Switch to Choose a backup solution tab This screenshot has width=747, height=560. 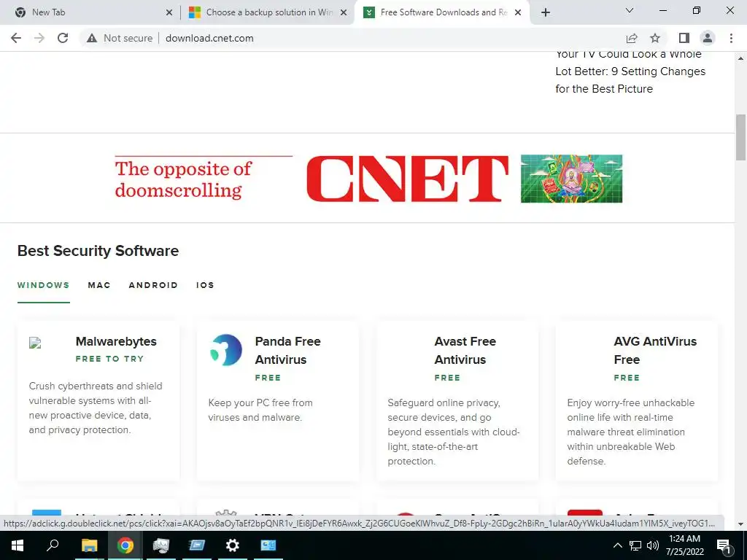click(268, 12)
